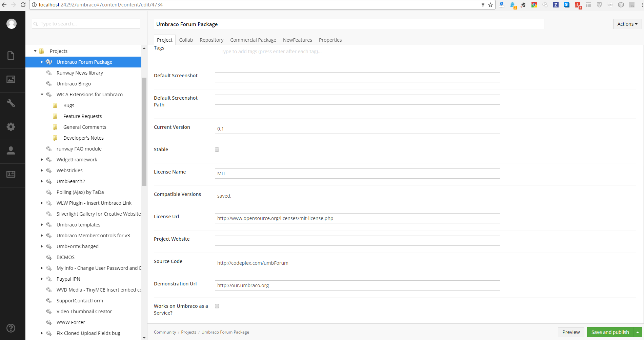
Task: Toggle the Stable checkbox
Action: click(217, 149)
